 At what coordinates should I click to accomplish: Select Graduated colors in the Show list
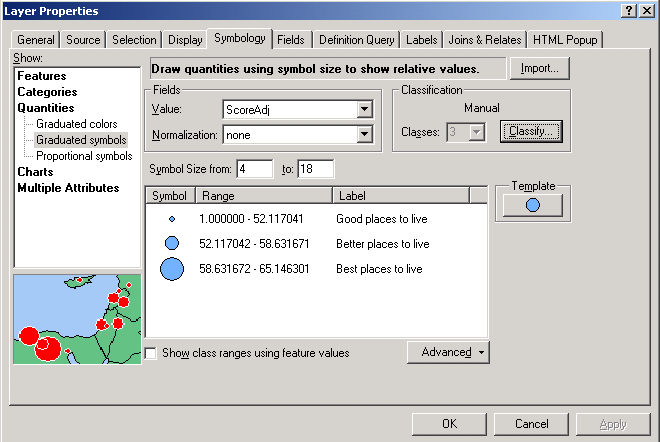76,124
